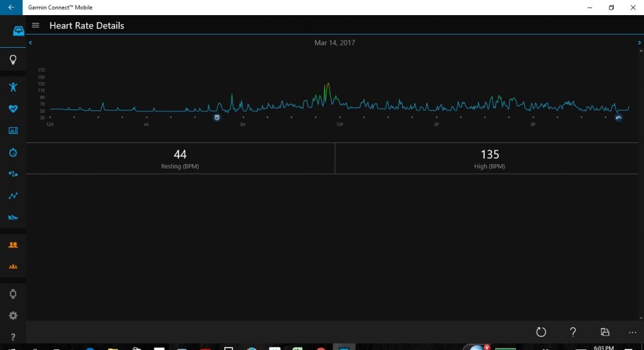Click the 4A time axis label

[x=146, y=124]
